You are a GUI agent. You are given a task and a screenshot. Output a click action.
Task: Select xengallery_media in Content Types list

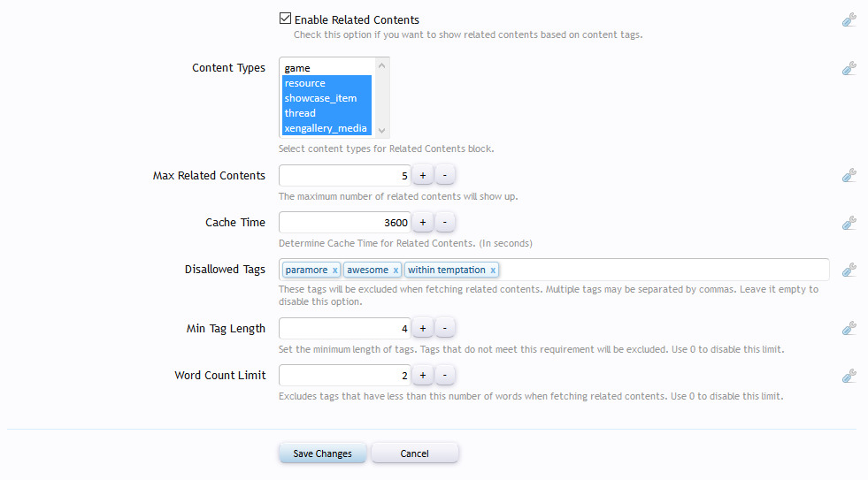click(x=326, y=128)
